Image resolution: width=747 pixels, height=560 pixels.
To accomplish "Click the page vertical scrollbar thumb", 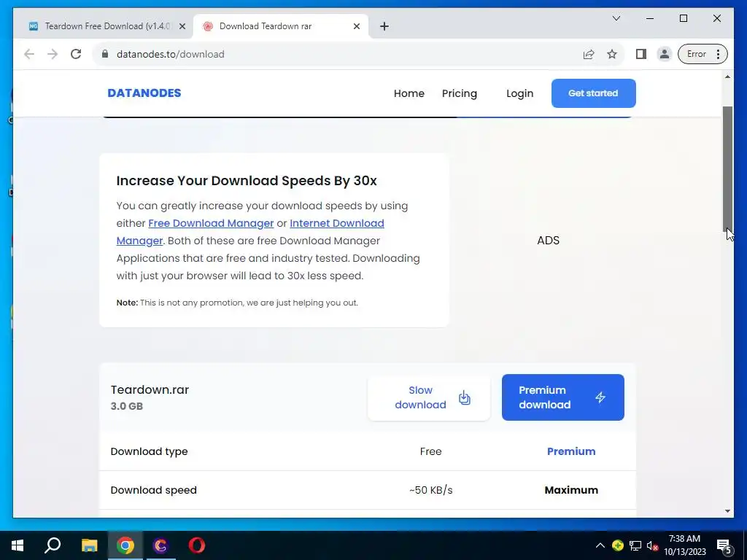I will coord(727,168).
